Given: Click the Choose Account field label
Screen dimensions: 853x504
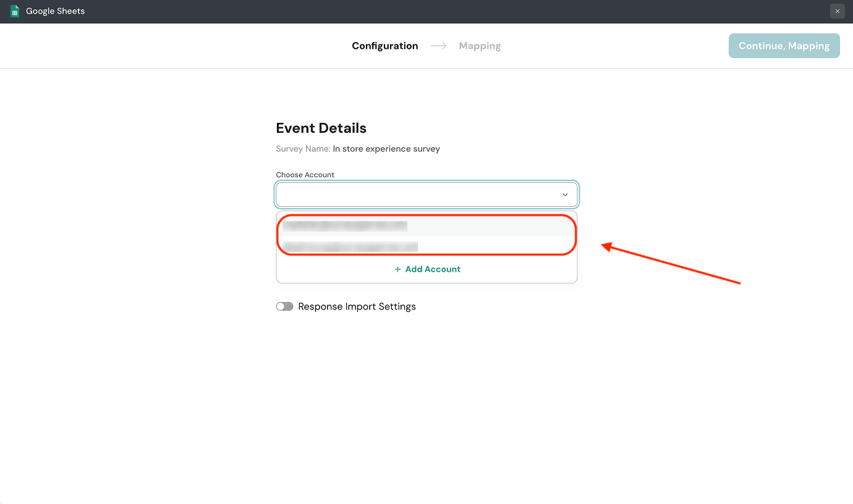Looking at the screenshot, I should click(x=305, y=175).
